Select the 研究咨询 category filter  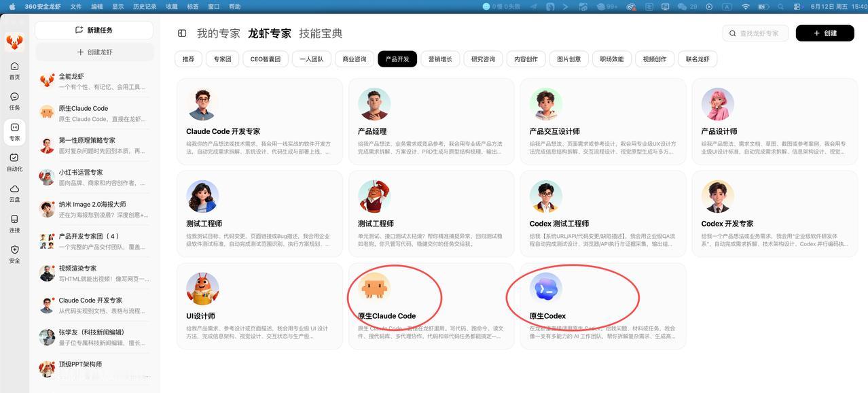coord(483,59)
